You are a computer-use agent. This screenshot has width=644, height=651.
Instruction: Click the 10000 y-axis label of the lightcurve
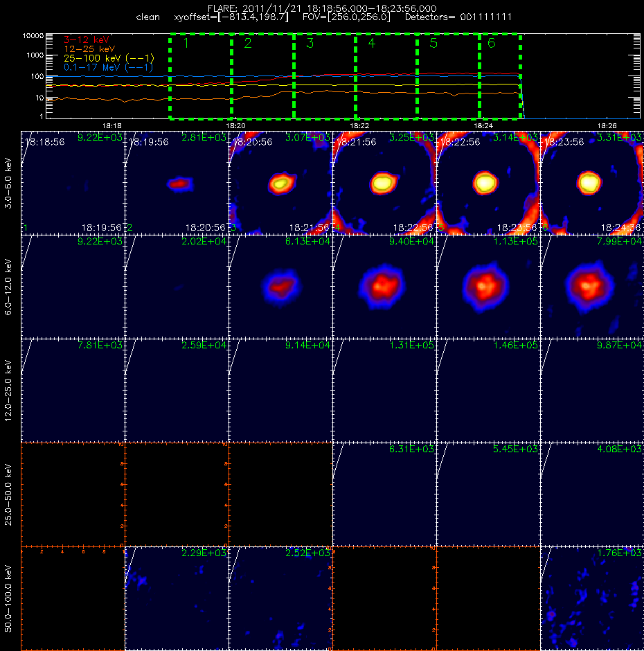pos(33,36)
